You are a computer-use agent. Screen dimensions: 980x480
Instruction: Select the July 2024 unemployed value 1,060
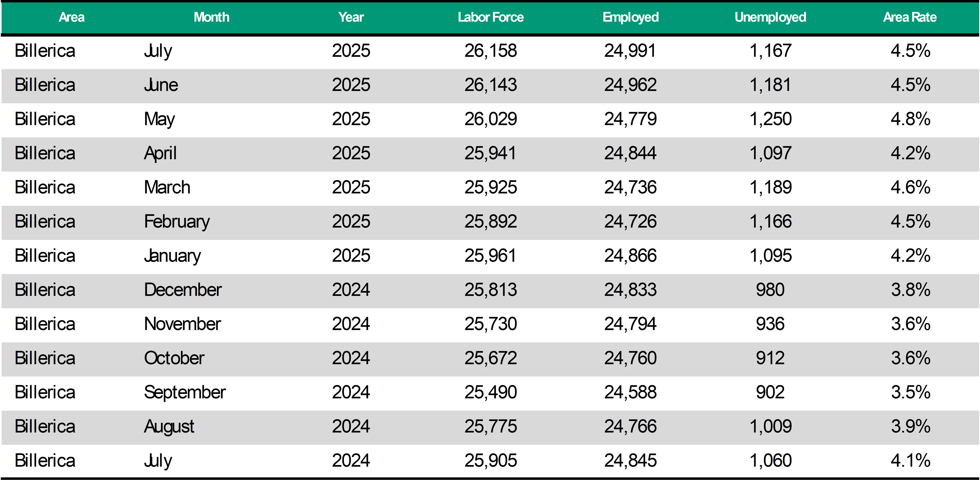pos(770,461)
